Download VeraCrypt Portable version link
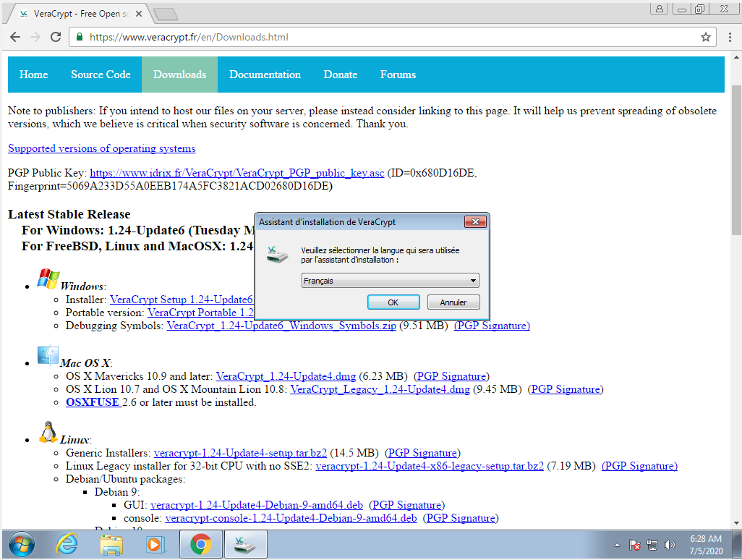Screen dimensions: 742x560 coord(200,313)
